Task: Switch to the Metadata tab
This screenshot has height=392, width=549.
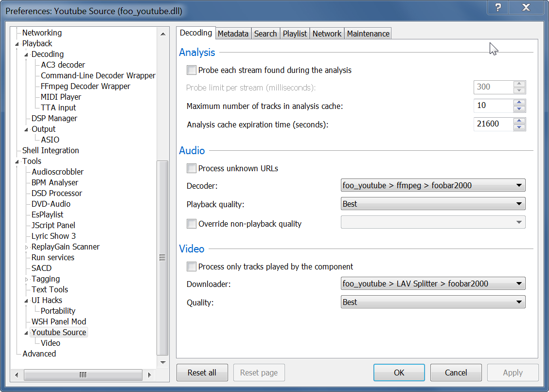Action: tap(233, 34)
